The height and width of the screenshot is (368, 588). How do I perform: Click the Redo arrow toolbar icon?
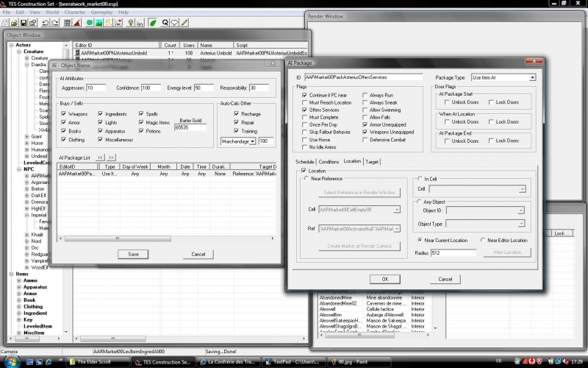point(54,23)
